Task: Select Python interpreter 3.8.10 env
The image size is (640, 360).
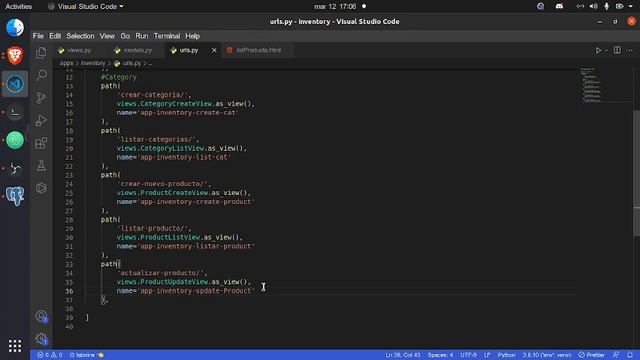Action: pyautogui.click(x=547, y=355)
